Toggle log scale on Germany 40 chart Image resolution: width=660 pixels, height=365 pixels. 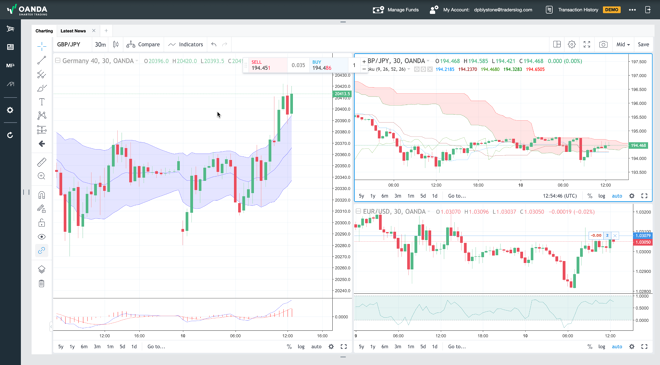(301, 346)
